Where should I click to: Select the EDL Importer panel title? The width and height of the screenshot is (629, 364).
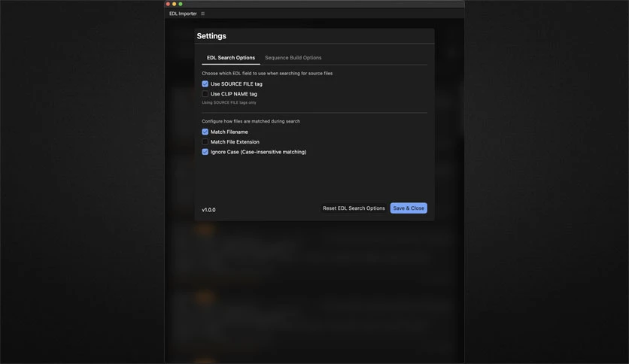click(183, 14)
